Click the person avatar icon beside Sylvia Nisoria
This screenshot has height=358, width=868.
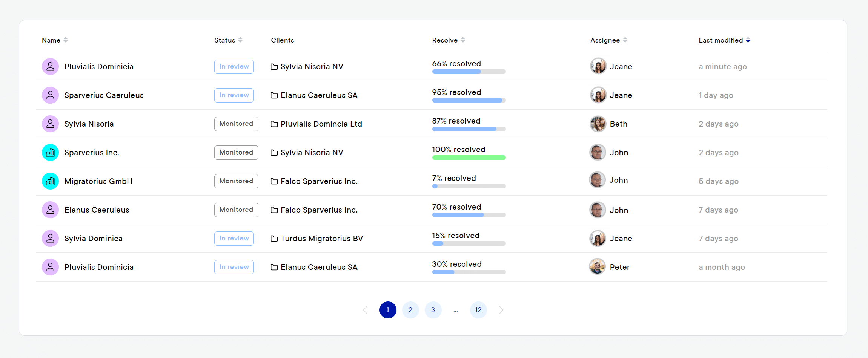(50, 124)
